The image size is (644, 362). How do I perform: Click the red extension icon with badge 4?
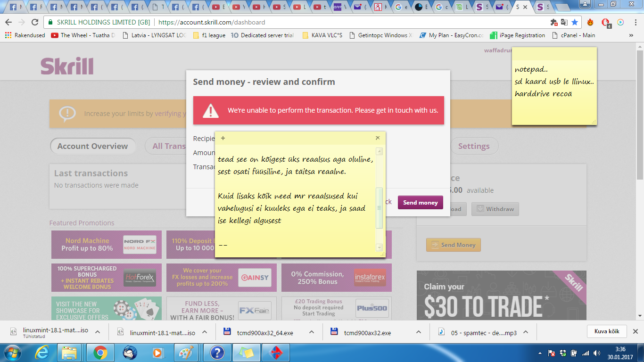(x=606, y=23)
